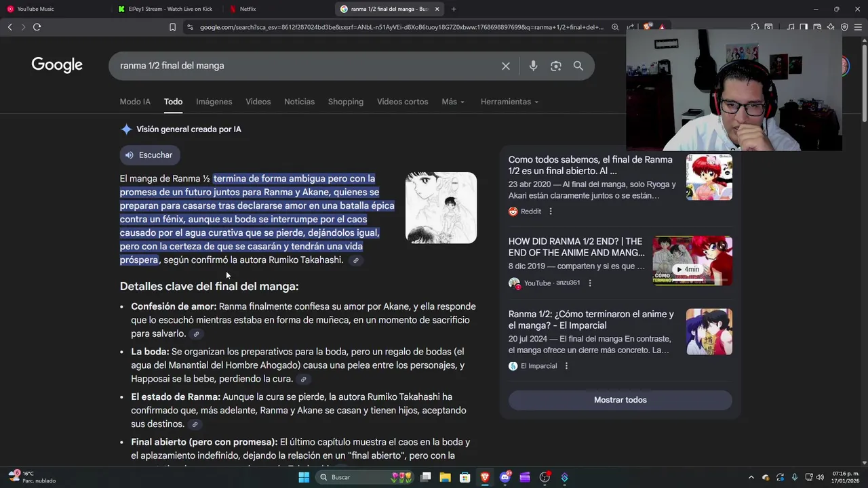Open Brave browser icon in the taskbar
868x488 pixels.
coord(485,477)
